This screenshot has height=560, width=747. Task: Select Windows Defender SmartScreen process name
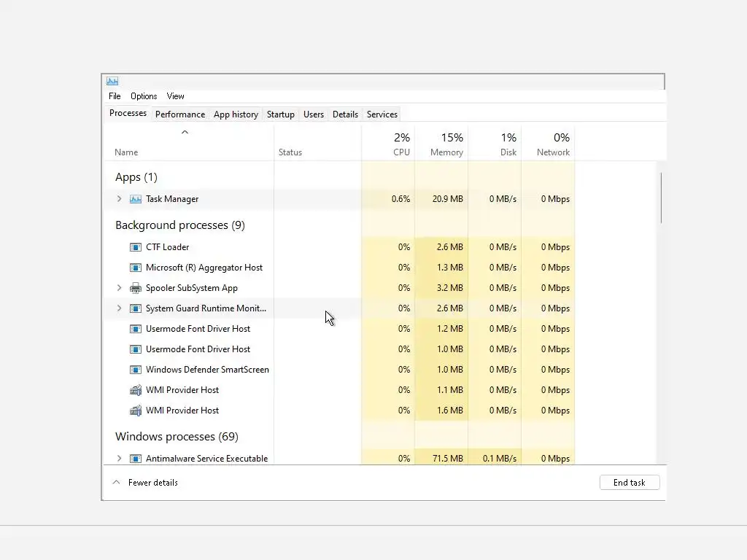[x=207, y=370]
